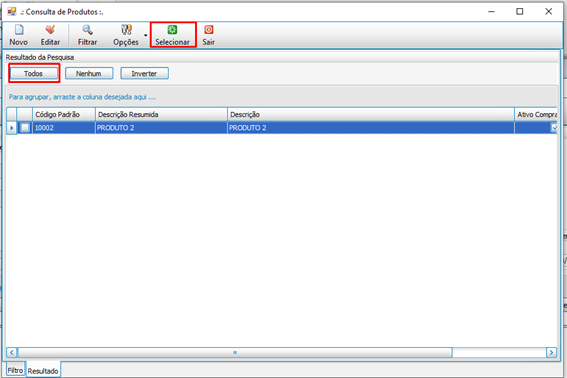Viewport: 567px width, 378px height.
Task: Invert selection with Inverter button
Action: tap(144, 73)
